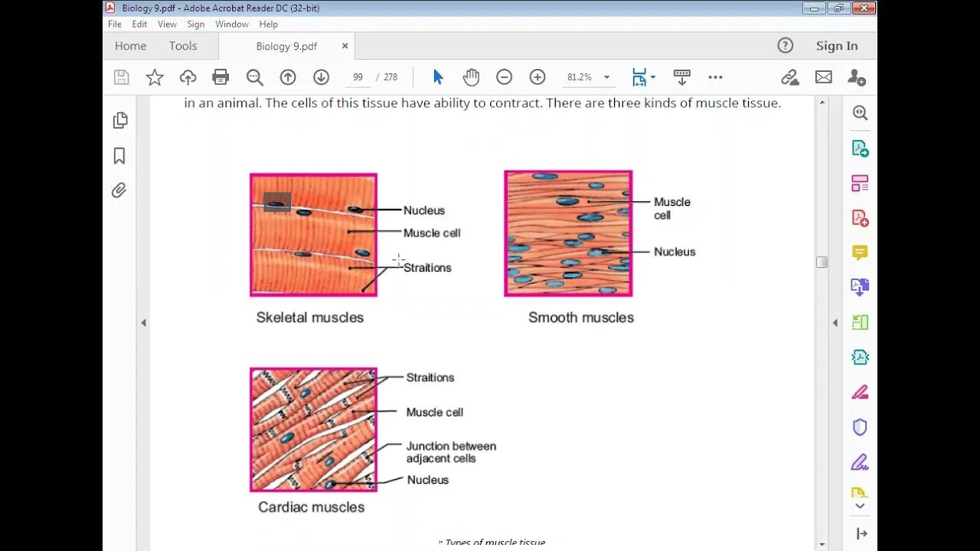Open the Sign menu

coord(196,24)
